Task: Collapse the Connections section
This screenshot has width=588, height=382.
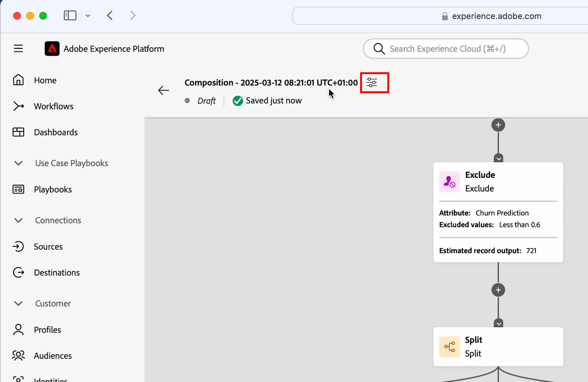Action: coord(18,220)
